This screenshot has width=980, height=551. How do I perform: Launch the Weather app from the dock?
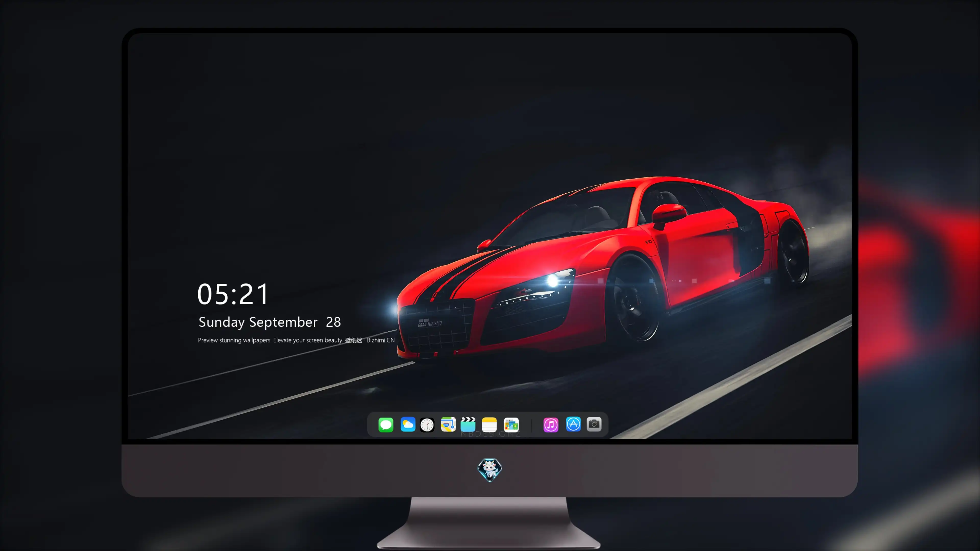[x=408, y=424]
